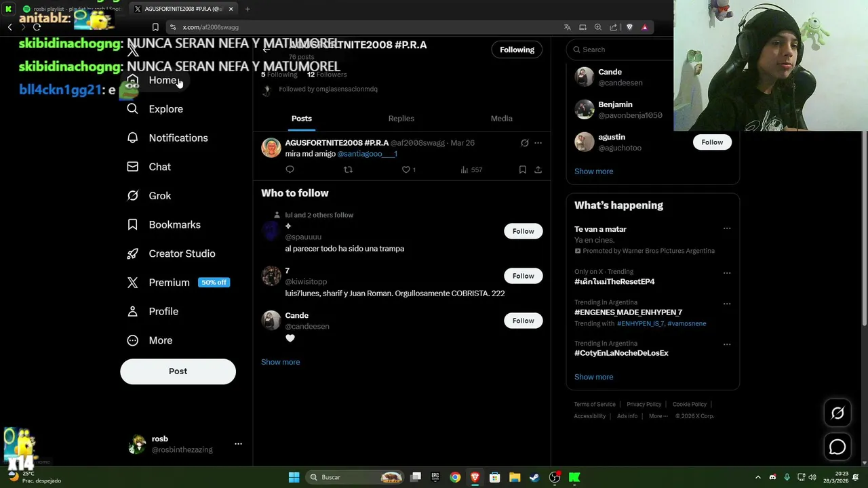This screenshot has width=868, height=488.
Task: Reply to the 'mira md amigo' post
Action: click(x=290, y=169)
